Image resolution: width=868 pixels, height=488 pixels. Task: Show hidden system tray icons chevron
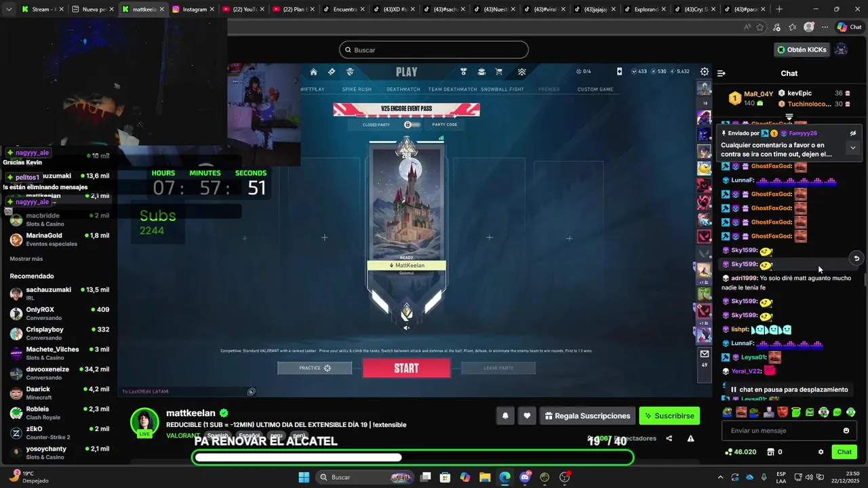tap(722, 477)
